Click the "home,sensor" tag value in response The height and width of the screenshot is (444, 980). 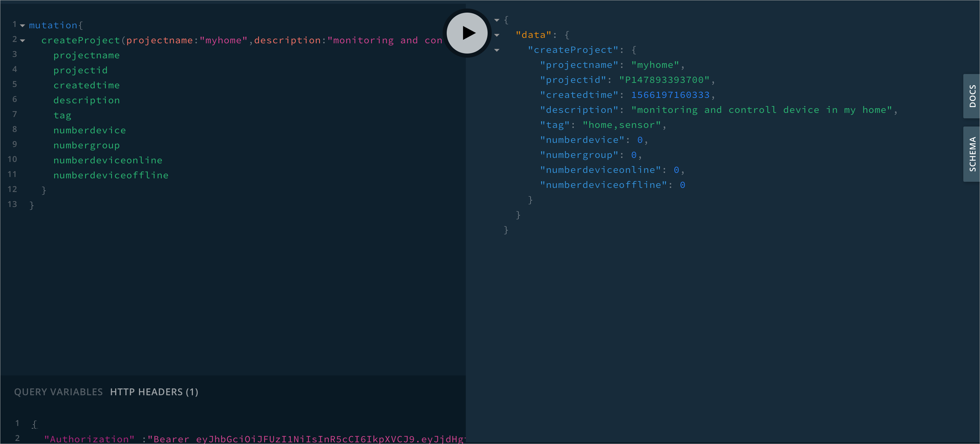(622, 125)
